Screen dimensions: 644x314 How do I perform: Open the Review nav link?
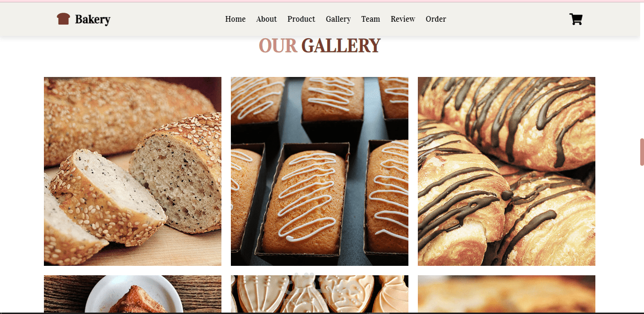click(x=403, y=19)
